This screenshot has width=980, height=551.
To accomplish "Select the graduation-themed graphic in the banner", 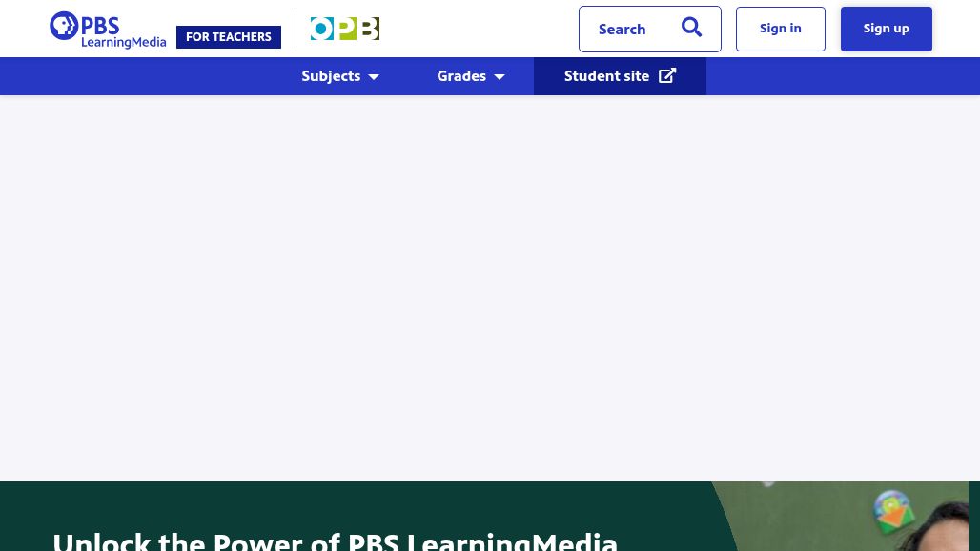I will pos(892,515).
